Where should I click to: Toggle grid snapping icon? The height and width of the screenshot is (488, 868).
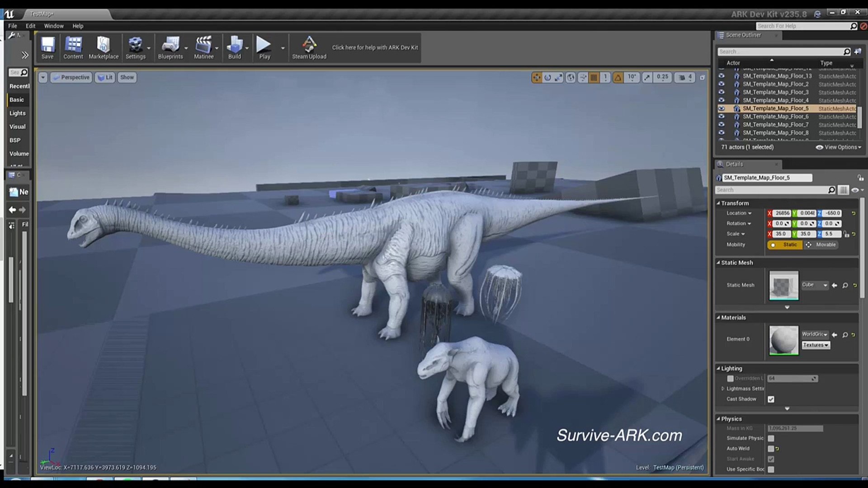point(594,78)
